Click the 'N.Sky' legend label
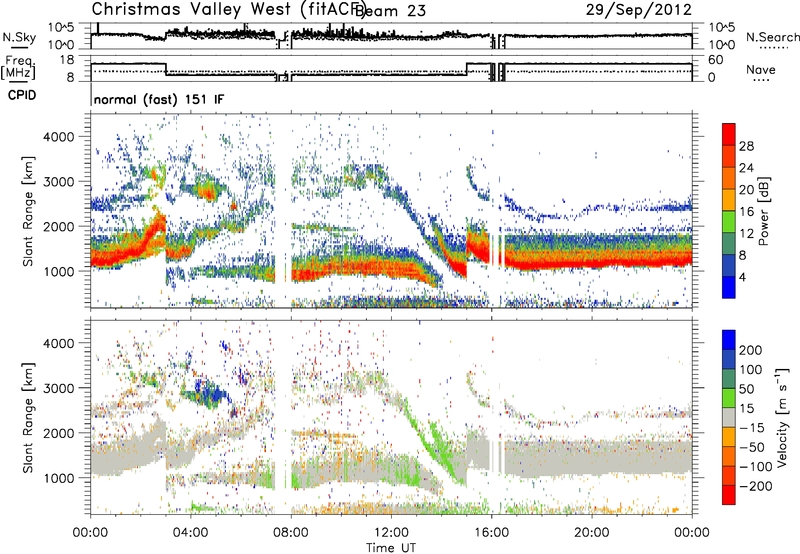 coord(19,37)
